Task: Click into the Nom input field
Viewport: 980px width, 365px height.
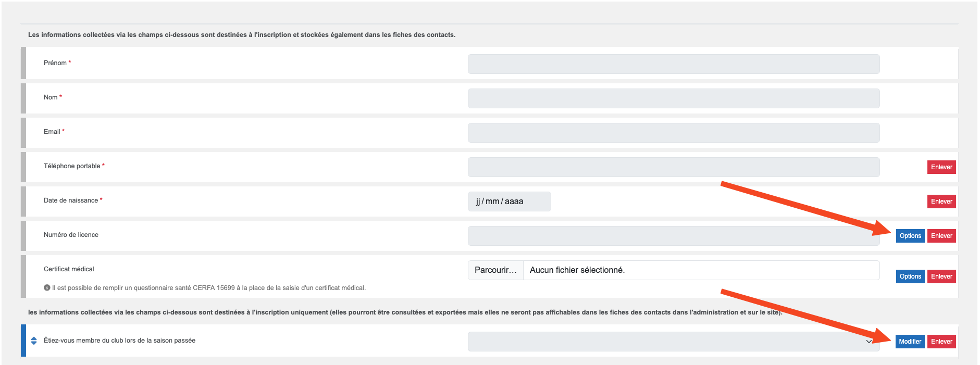Action: [x=673, y=98]
